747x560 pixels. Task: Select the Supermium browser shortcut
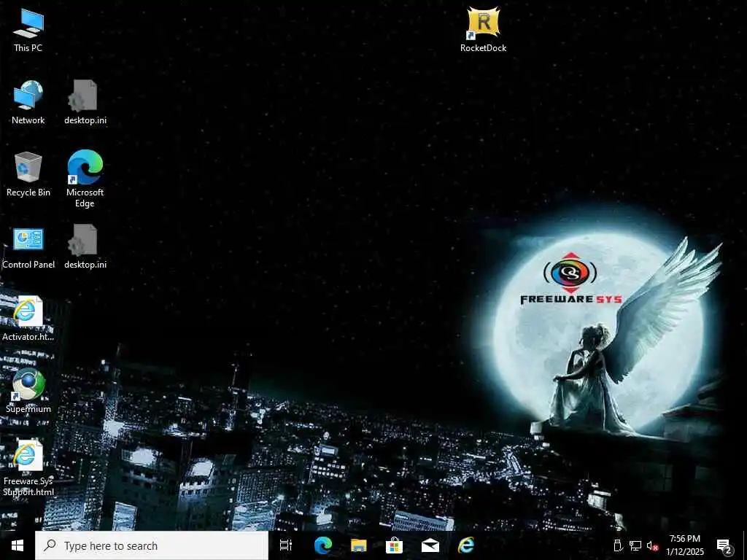(x=28, y=391)
